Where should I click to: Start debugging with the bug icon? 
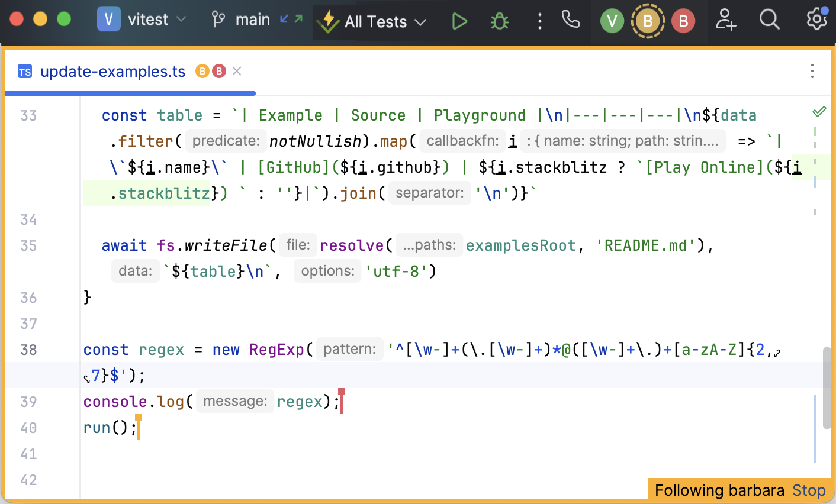[x=499, y=22]
